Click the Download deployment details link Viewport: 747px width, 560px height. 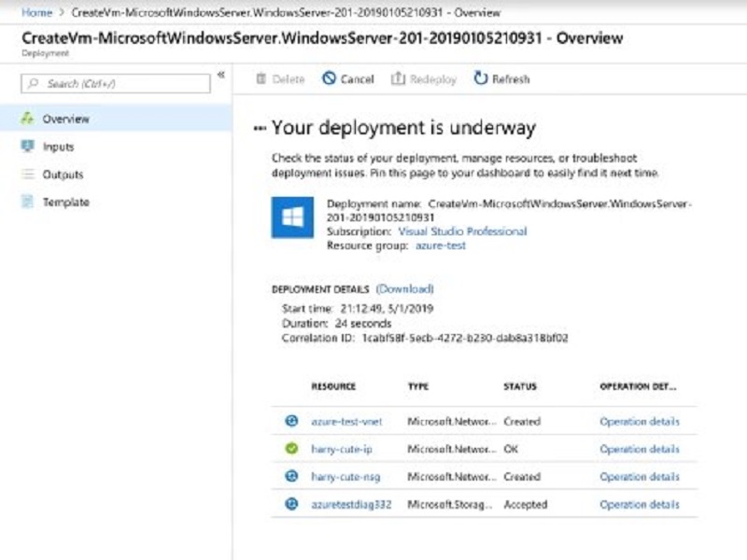point(404,289)
